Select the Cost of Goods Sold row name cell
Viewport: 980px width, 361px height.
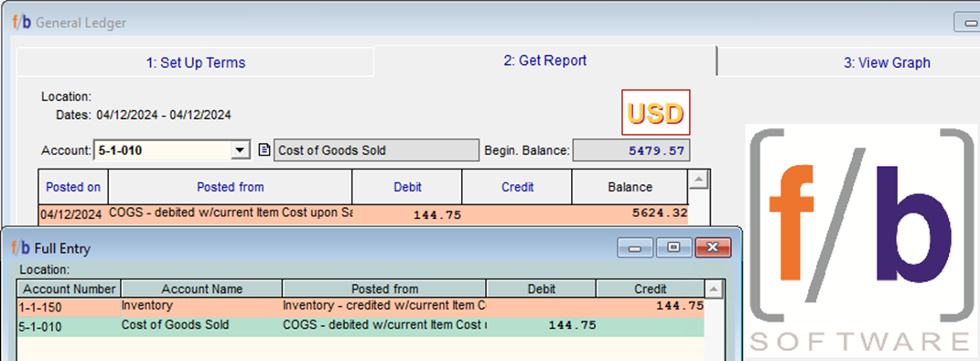(202, 325)
